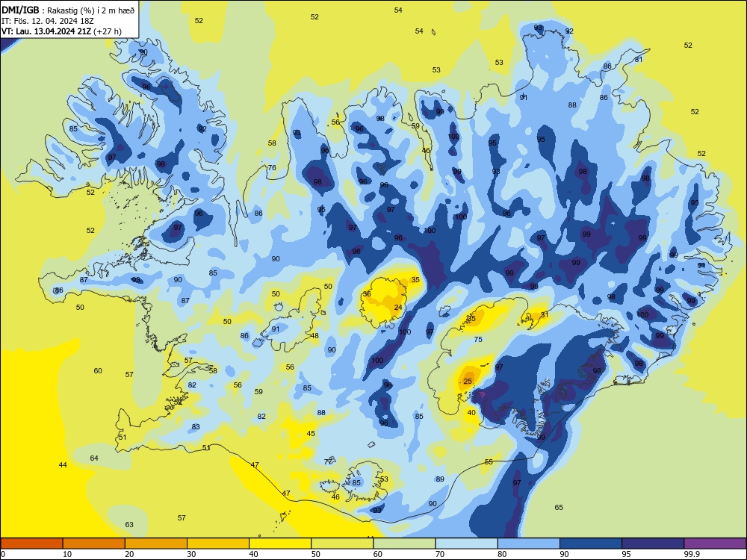Select the orange 10–20 legend color block

tap(94, 544)
